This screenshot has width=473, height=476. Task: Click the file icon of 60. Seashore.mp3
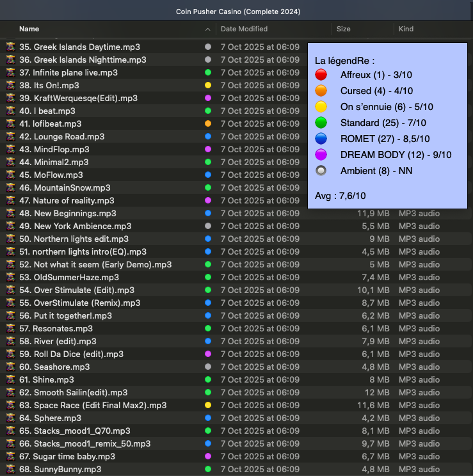pos(11,367)
